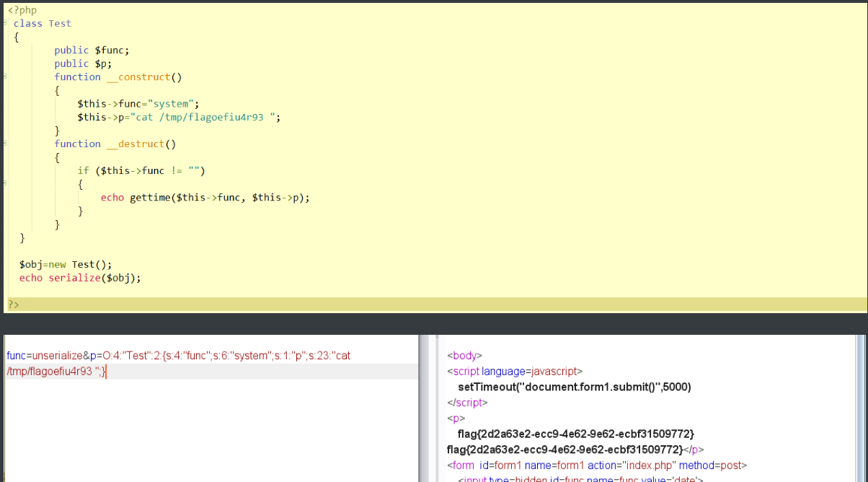The height and width of the screenshot is (482, 868).
Task: Click the closing </script> tag in the response
Action: (467, 403)
